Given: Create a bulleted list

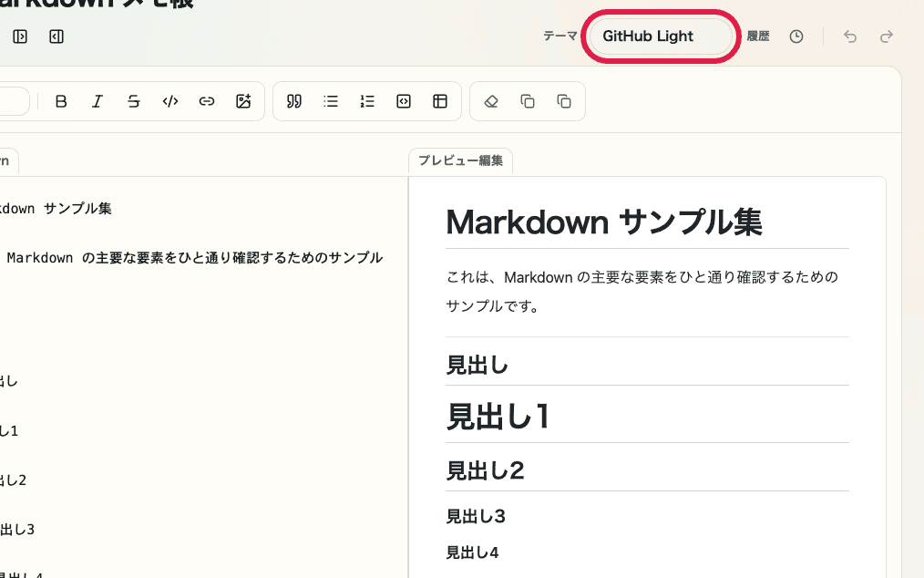Looking at the screenshot, I should [x=331, y=101].
